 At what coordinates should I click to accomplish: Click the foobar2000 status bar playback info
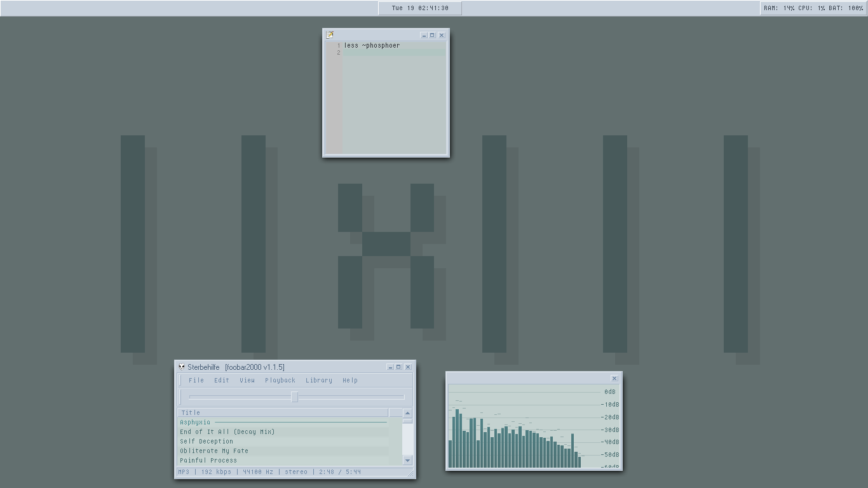point(269,472)
